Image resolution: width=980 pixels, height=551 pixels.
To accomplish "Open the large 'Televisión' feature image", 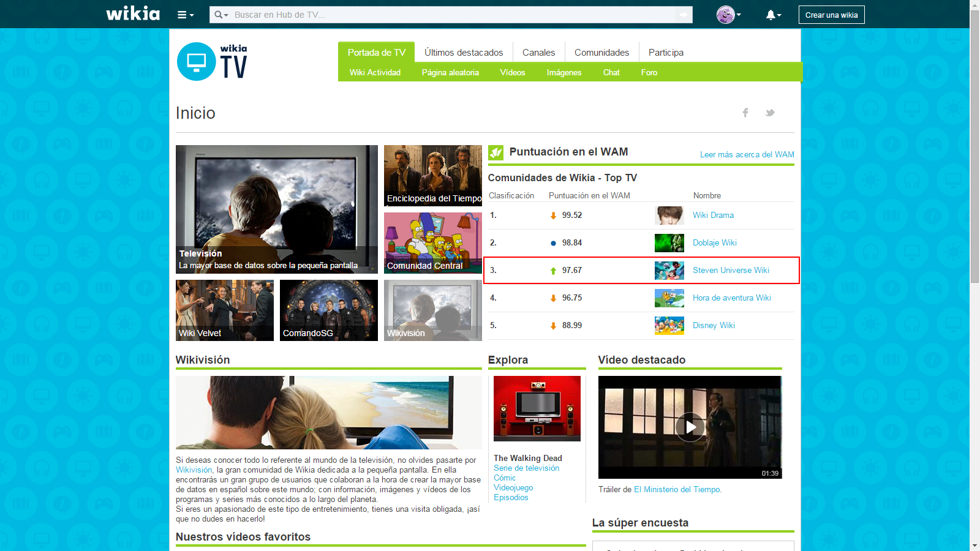I will tap(277, 209).
